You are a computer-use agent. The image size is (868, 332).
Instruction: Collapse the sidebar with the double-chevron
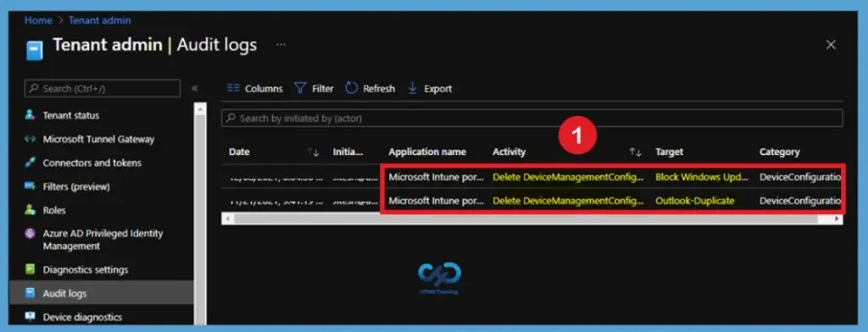pyautogui.click(x=195, y=89)
